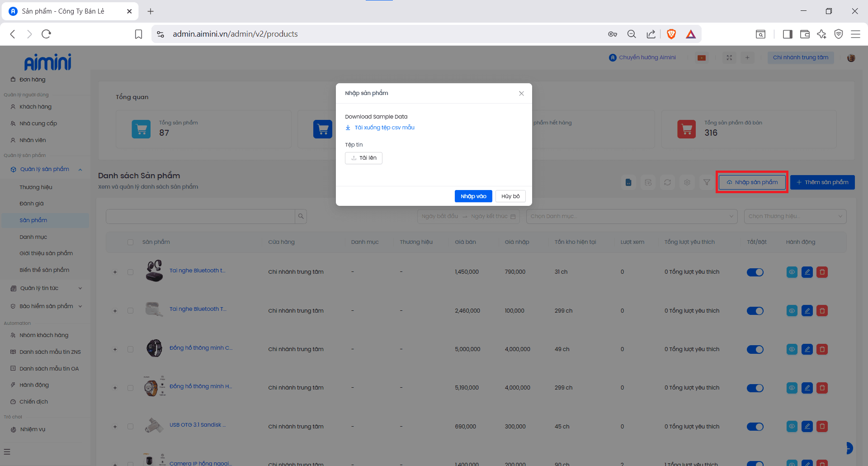Click the refresh list icon
Image resolution: width=868 pixels, height=466 pixels.
tap(667, 182)
